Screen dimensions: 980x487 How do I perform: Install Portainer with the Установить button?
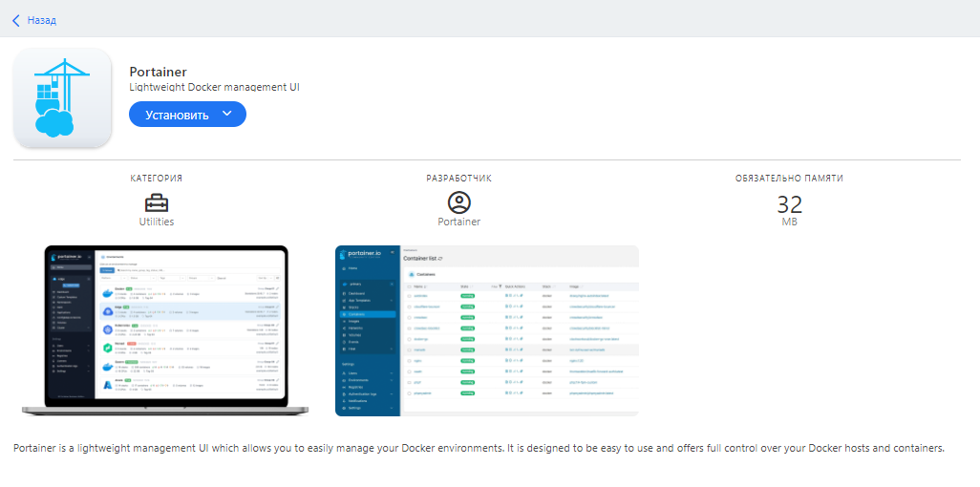[177, 115]
